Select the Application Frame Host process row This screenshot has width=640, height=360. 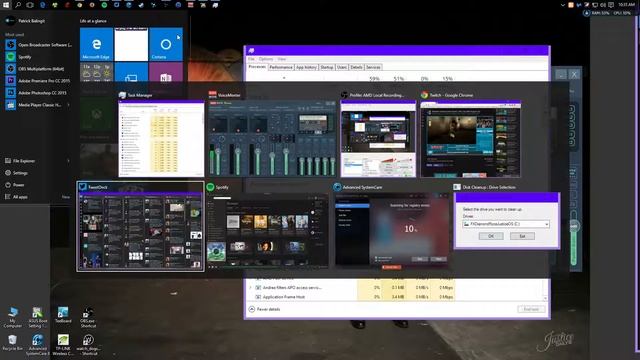click(352, 297)
